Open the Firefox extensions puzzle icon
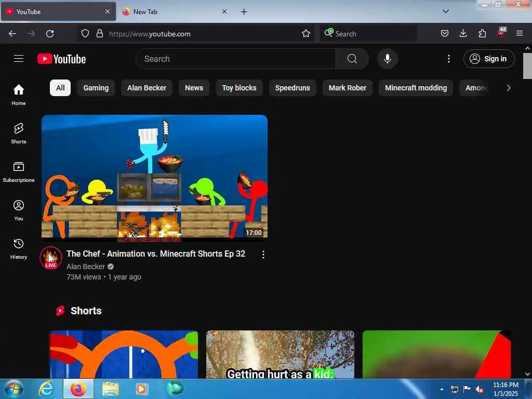 [482, 34]
